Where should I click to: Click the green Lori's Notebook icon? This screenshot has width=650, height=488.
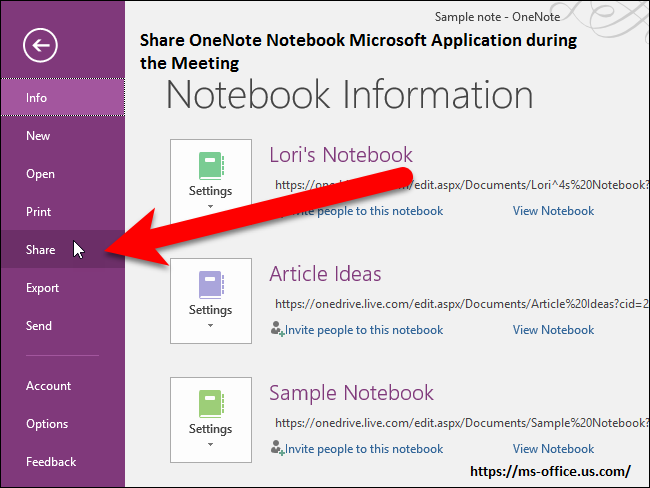click(211, 165)
